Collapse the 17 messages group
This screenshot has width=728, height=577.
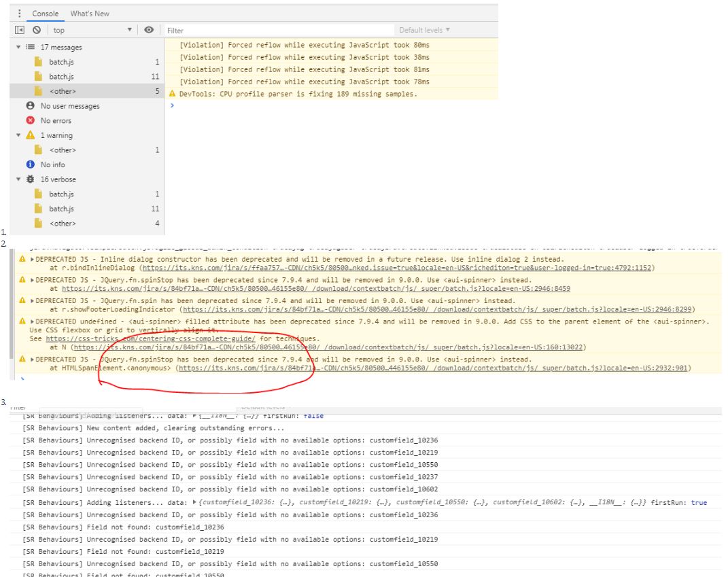pos(18,47)
